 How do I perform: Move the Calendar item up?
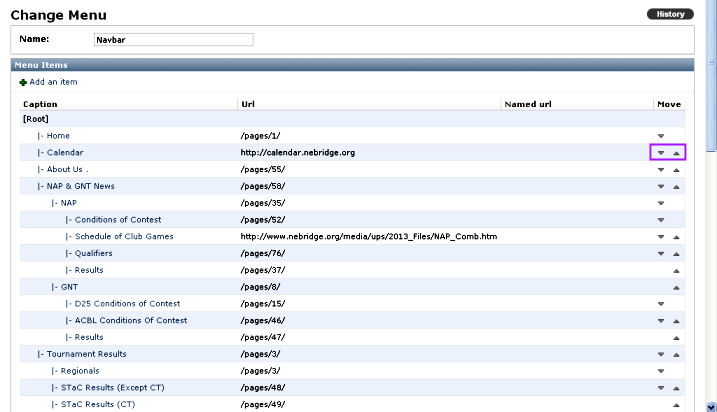click(x=677, y=153)
